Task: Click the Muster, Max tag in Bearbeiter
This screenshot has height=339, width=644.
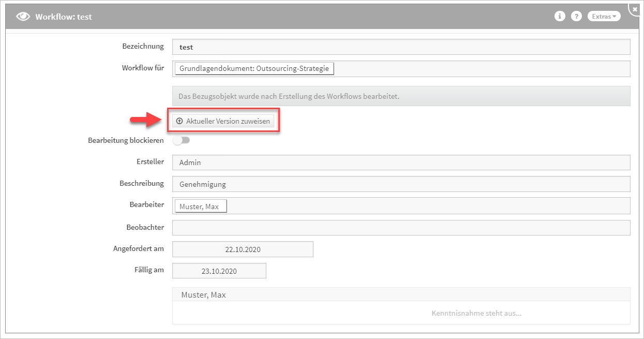Action: coord(201,207)
